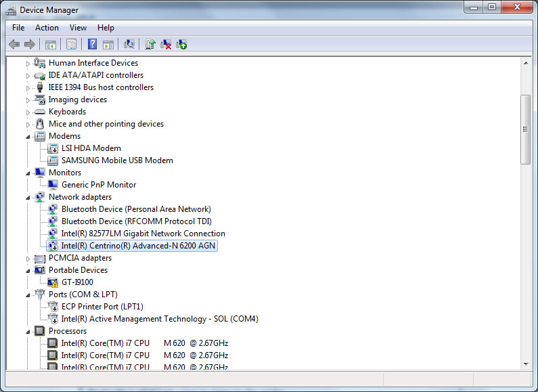Open the View menu
This screenshot has width=538, height=392.
(78, 28)
